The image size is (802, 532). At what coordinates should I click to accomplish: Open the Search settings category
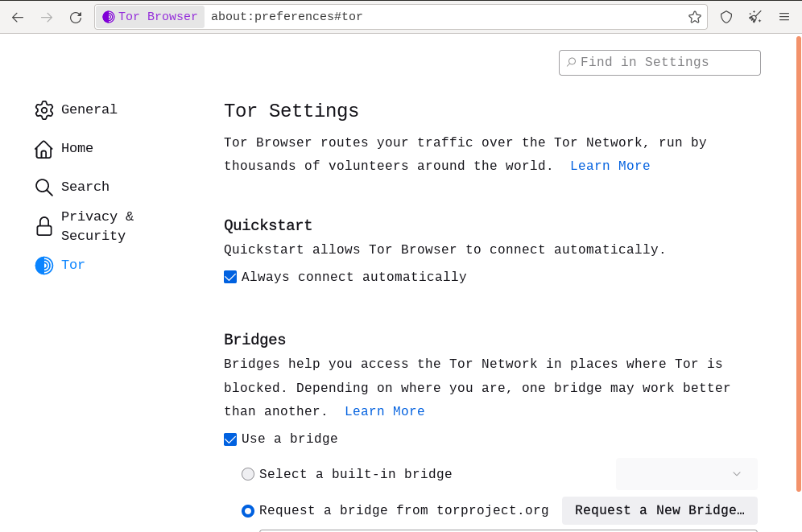[85, 188]
